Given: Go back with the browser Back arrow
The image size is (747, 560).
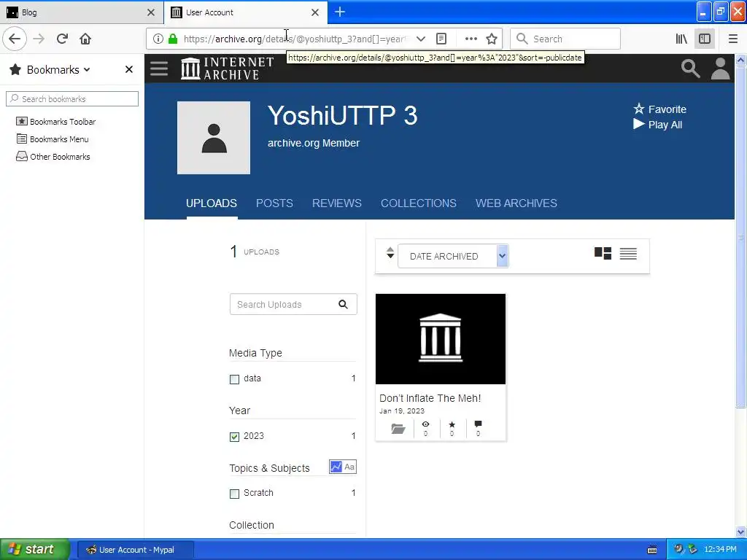Looking at the screenshot, I should (x=15, y=39).
